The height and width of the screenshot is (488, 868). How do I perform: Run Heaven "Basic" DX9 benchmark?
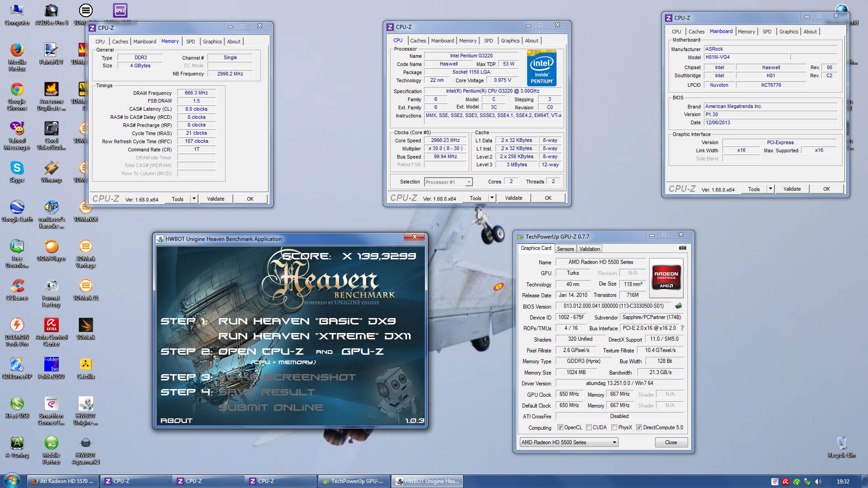[x=307, y=321]
